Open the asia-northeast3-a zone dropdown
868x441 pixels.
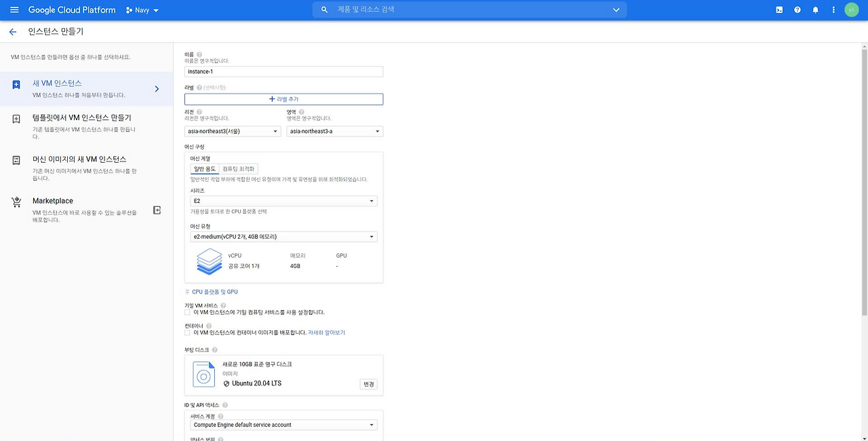(x=334, y=131)
